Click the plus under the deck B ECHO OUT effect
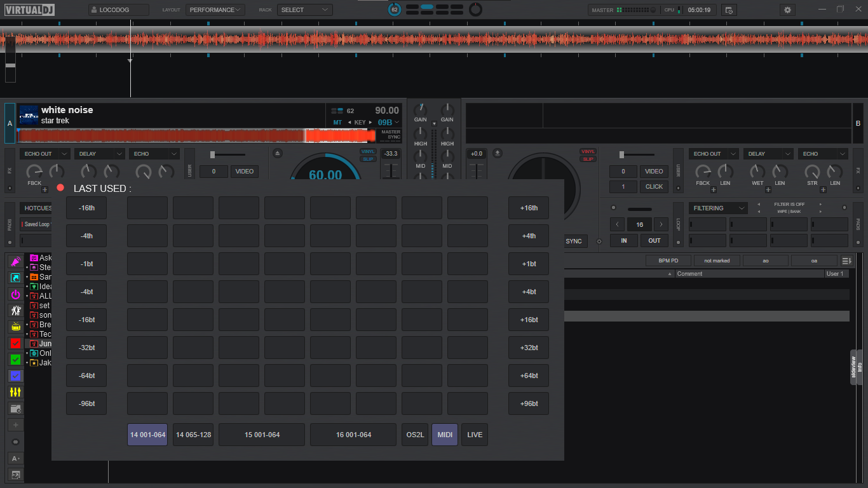Image resolution: width=868 pixels, height=488 pixels. [x=713, y=189]
